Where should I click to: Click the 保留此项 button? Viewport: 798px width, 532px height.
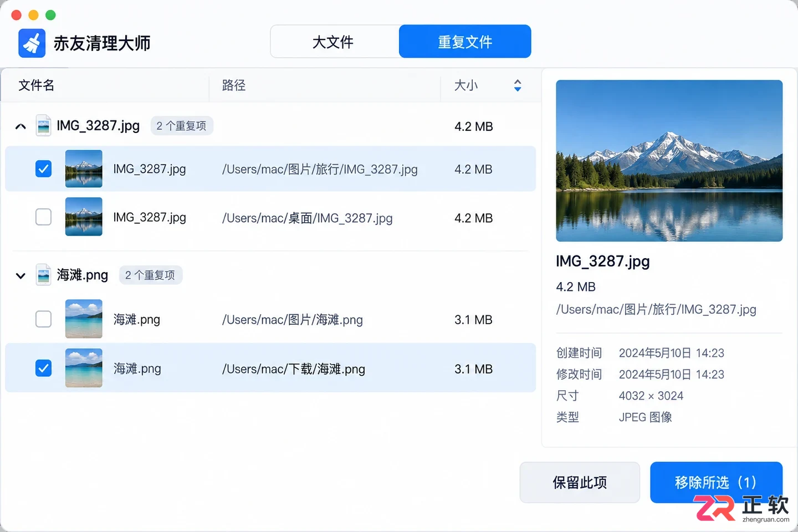(580, 483)
